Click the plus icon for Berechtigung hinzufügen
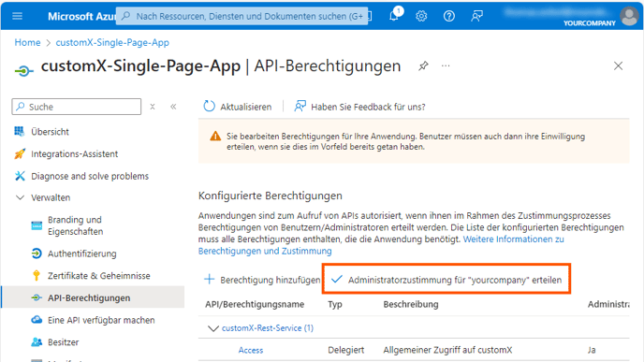The width and height of the screenshot is (644, 362). pyautogui.click(x=209, y=279)
